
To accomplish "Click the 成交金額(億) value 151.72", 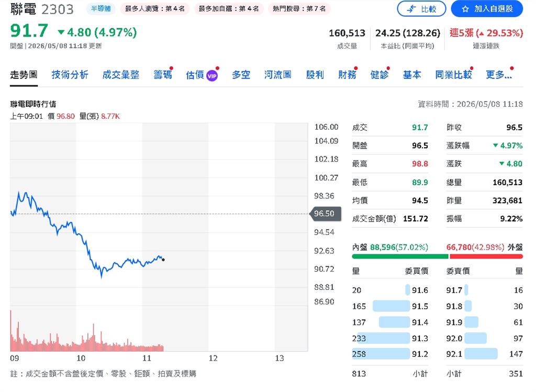I will click(415, 218).
